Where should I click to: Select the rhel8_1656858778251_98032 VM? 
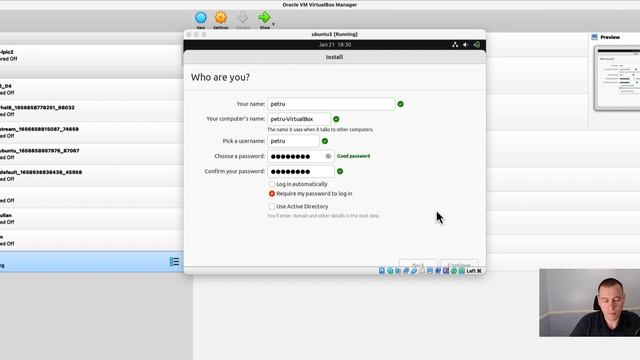[x=91, y=111]
